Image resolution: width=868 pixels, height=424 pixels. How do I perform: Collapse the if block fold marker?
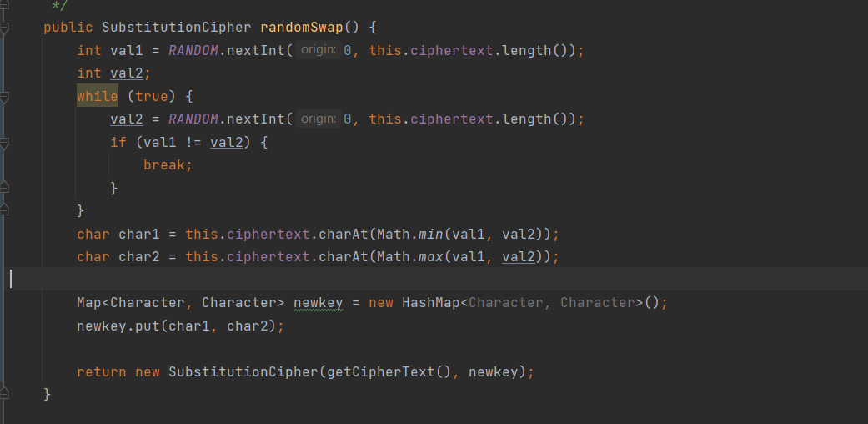click(x=5, y=143)
